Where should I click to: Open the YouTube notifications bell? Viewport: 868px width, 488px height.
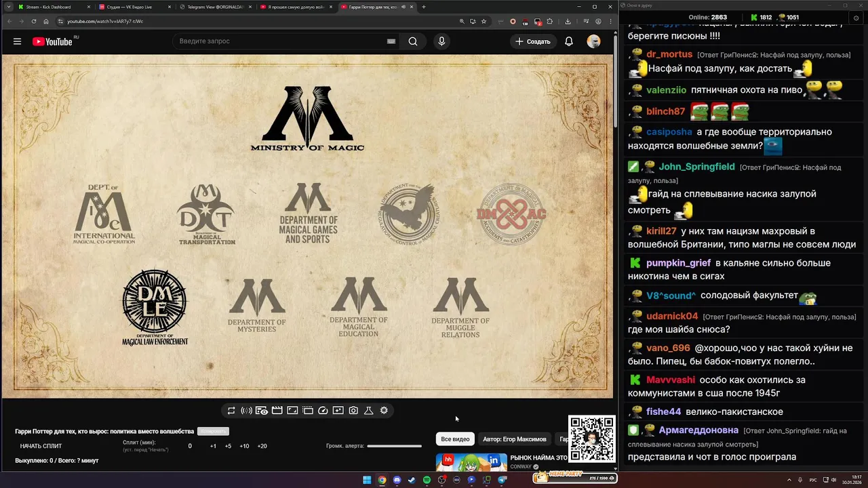click(x=569, y=41)
